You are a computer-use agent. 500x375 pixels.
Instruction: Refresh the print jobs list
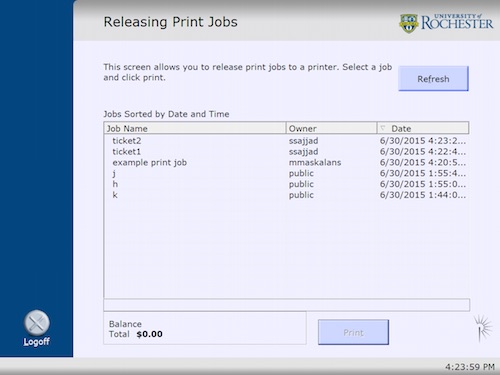(x=433, y=79)
